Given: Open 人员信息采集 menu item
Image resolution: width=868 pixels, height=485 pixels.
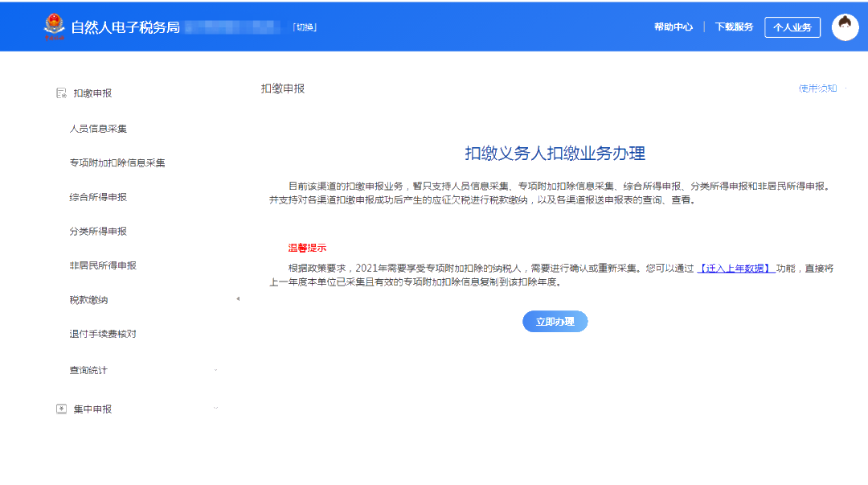Looking at the screenshot, I should coord(98,129).
